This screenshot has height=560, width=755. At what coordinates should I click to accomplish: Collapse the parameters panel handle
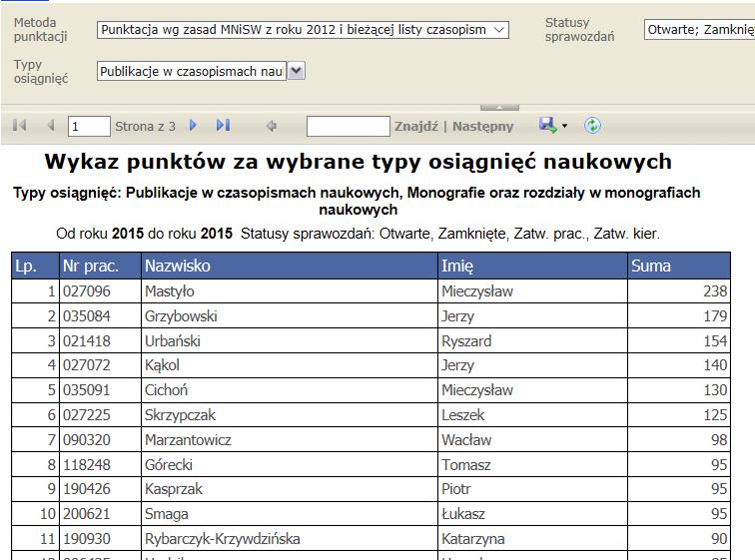499,107
